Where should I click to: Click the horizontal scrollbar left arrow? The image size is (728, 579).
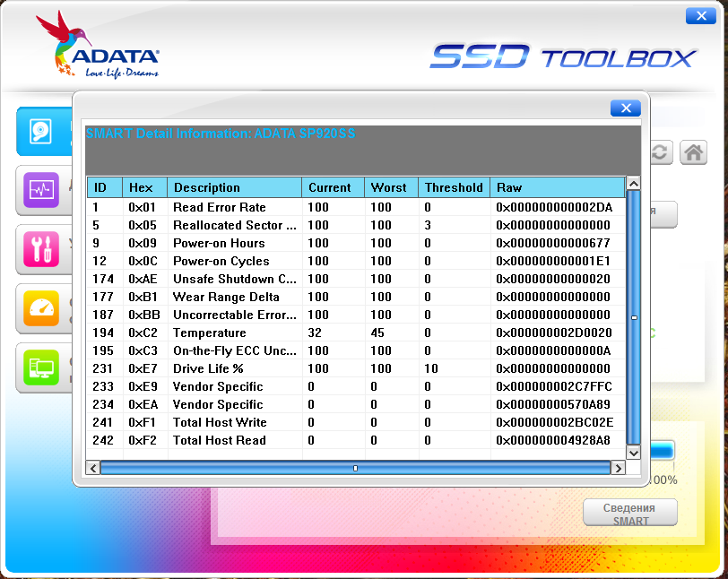[93, 468]
